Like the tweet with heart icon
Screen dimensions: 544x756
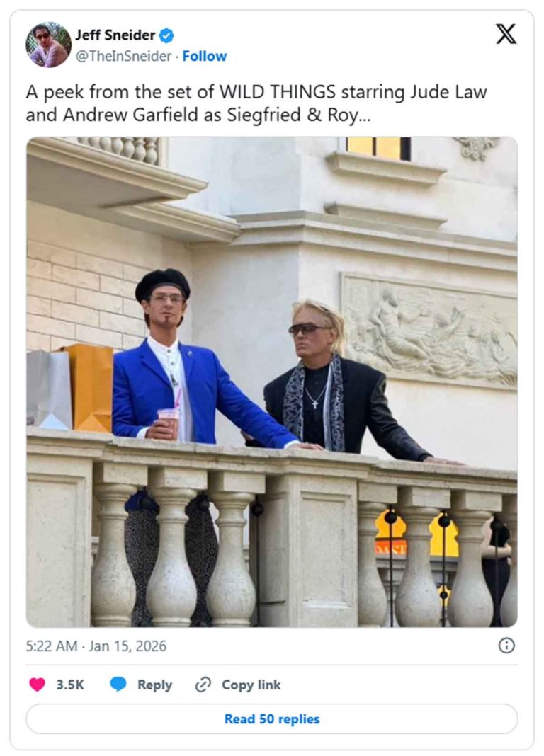[x=37, y=685]
